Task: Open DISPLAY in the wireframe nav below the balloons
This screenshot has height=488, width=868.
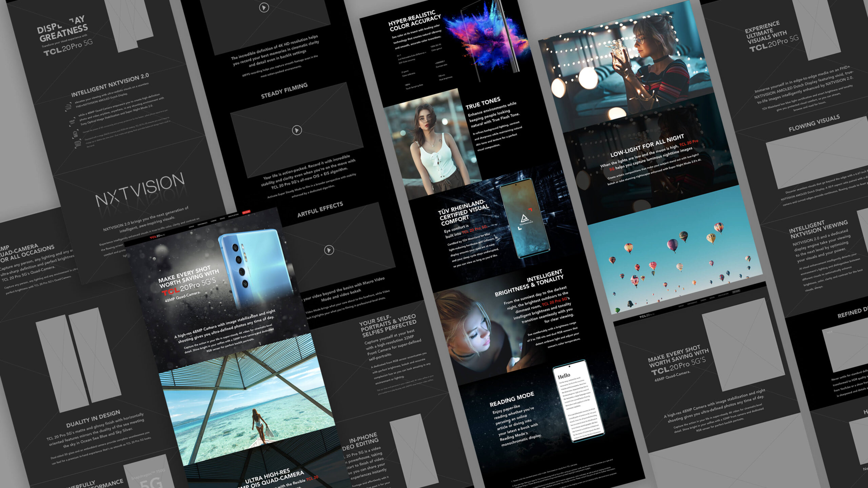Action: [x=681, y=306]
